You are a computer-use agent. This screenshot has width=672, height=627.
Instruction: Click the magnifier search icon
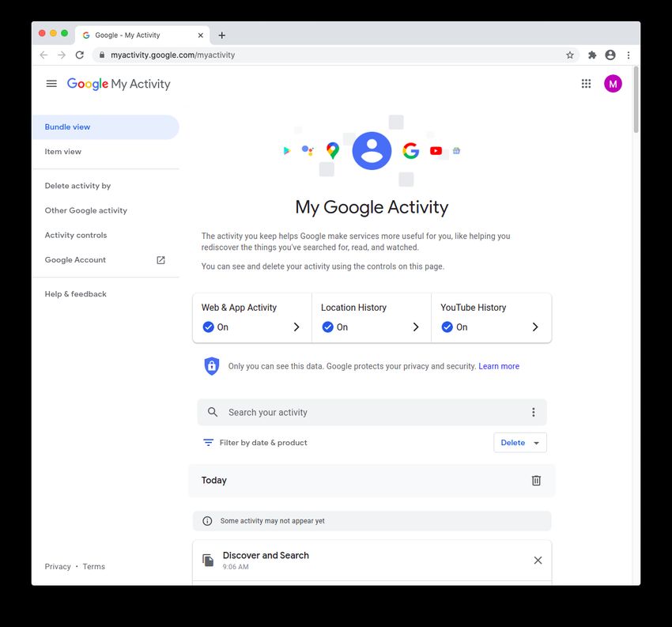(213, 412)
